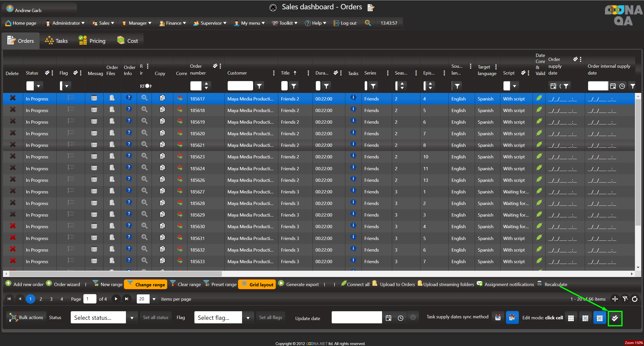Enable the highlighted blue grid edit mode button
Screen dimensions: 644x346
599,318
